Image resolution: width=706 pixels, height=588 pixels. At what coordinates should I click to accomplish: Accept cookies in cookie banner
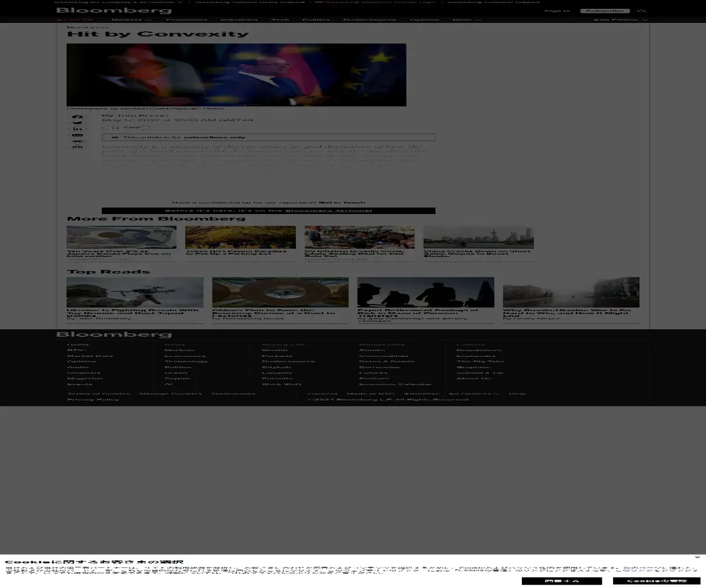tap(562, 581)
